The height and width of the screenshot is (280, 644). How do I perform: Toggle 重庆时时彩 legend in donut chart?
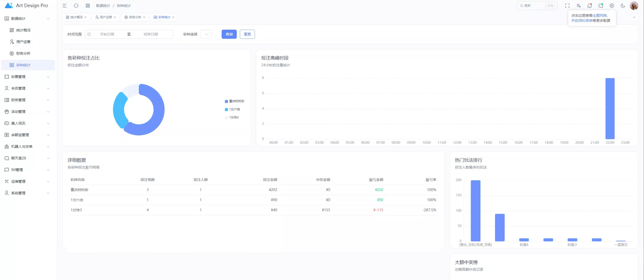pyautogui.click(x=235, y=101)
